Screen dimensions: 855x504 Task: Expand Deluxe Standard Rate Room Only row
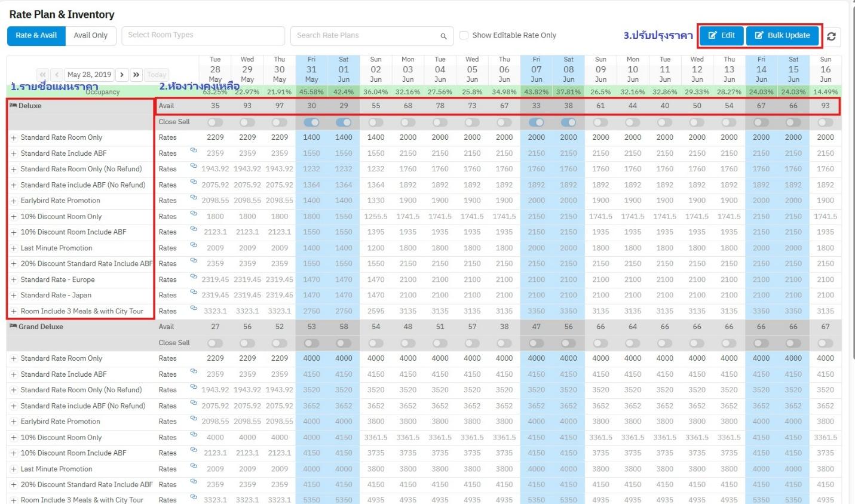tap(14, 138)
